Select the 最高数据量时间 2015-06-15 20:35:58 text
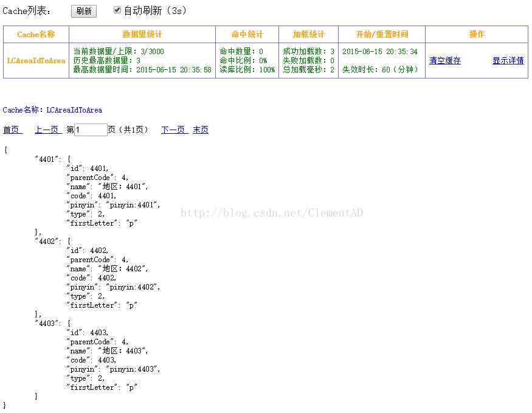This screenshot has width=532, height=413. coord(142,69)
